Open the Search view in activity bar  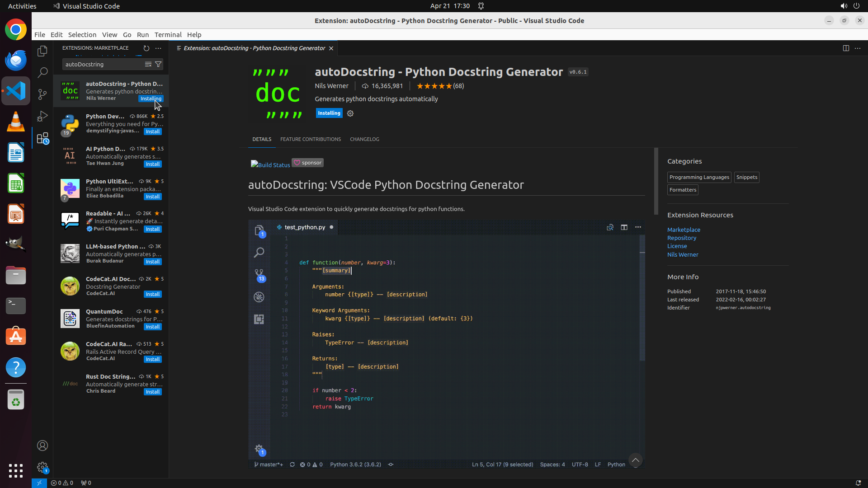click(x=42, y=72)
